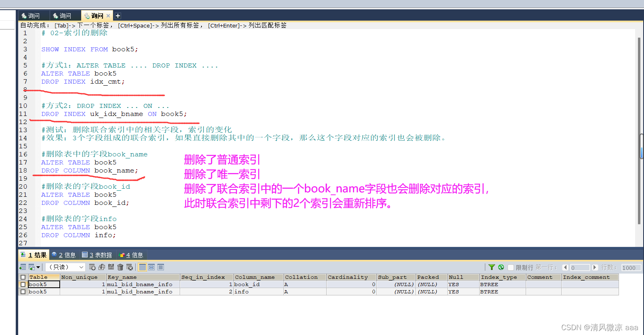Switch to form view icon
The height and width of the screenshot is (335, 644).
pos(151,267)
